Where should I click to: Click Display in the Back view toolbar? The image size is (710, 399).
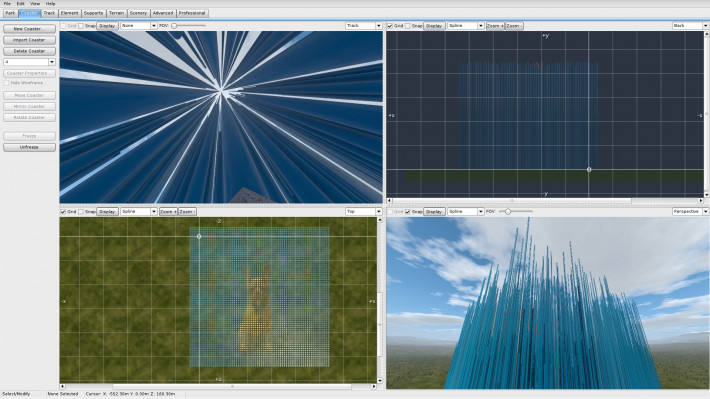click(434, 26)
